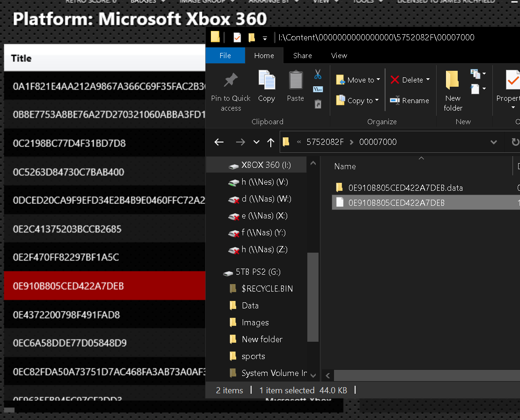This screenshot has width=520, height=420.
Task: Select highlighted 0E910B805CED422A7DEB title row
Action: pyautogui.click(x=105, y=286)
